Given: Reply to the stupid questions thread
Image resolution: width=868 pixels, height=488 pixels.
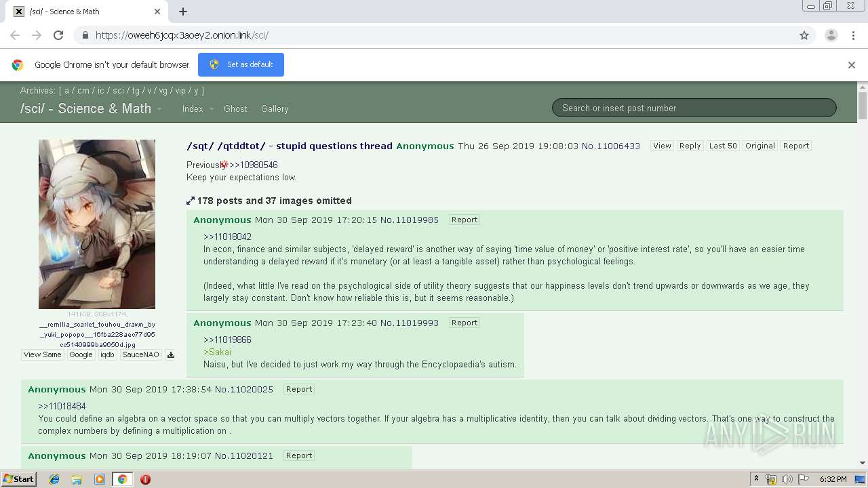Looking at the screenshot, I should pyautogui.click(x=690, y=146).
